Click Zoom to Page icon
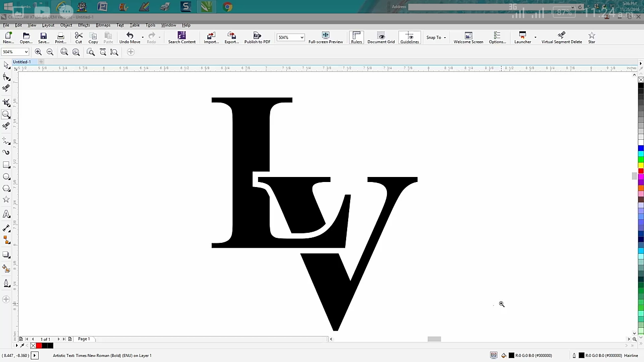This screenshot has width=644, height=362. click(x=91, y=52)
